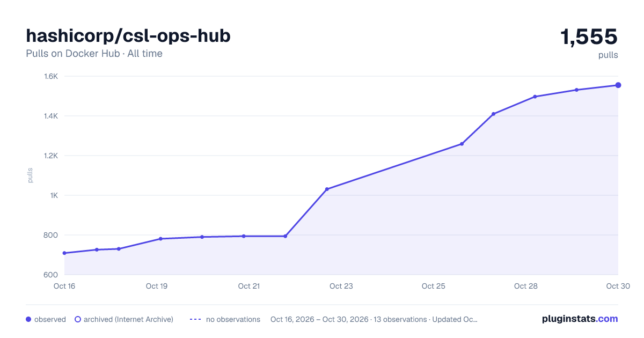Open the pluginstats.com link
This screenshot has height=338, width=644.
(580, 319)
